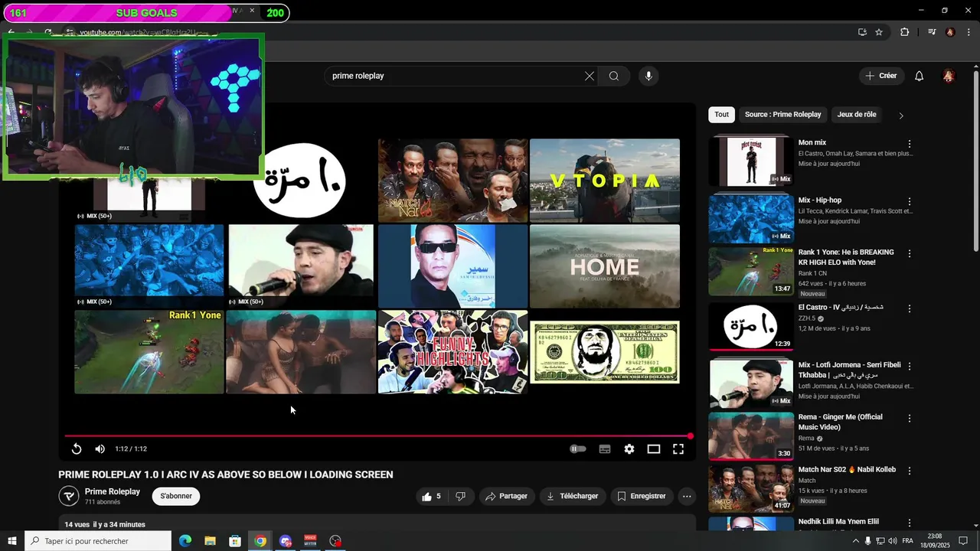Toggle the autoplay switch in player
980x551 pixels.
pyautogui.click(x=578, y=449)
